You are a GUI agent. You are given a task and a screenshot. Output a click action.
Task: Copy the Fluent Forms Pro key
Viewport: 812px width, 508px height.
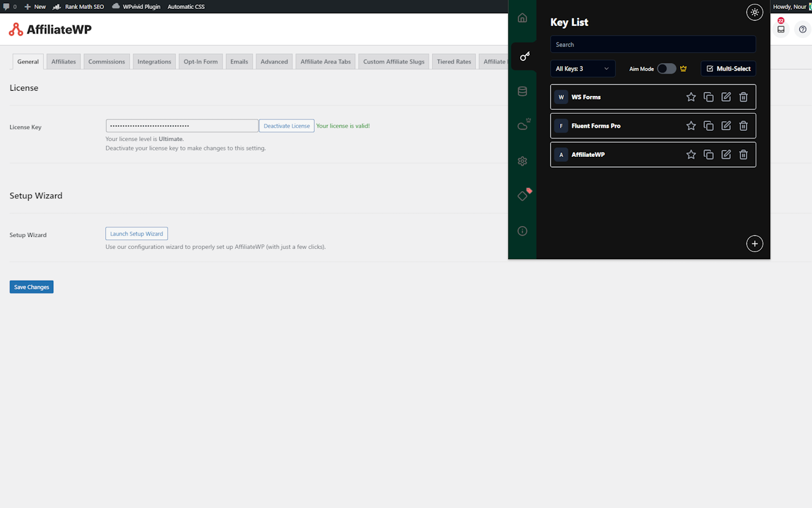click(709, 126)
